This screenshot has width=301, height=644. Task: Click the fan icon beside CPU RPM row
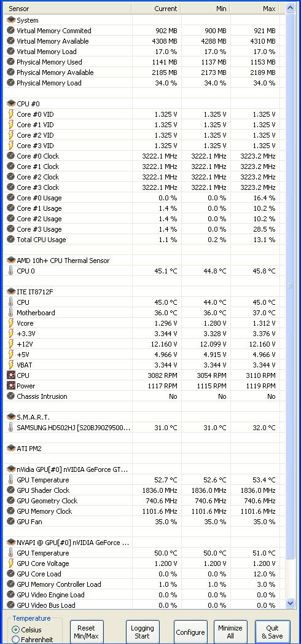point(11,375)
